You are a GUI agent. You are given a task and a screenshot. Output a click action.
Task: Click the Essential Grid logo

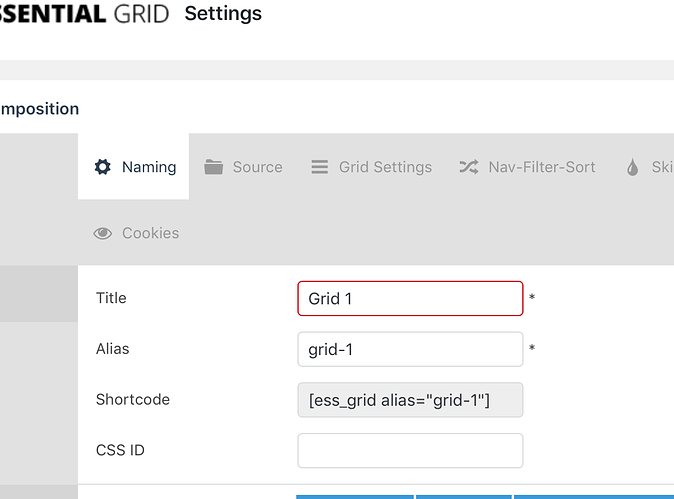68,14
